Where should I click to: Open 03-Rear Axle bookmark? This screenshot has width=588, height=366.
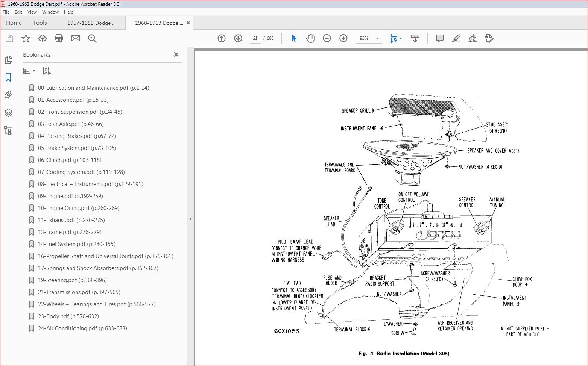click(71, 124)
